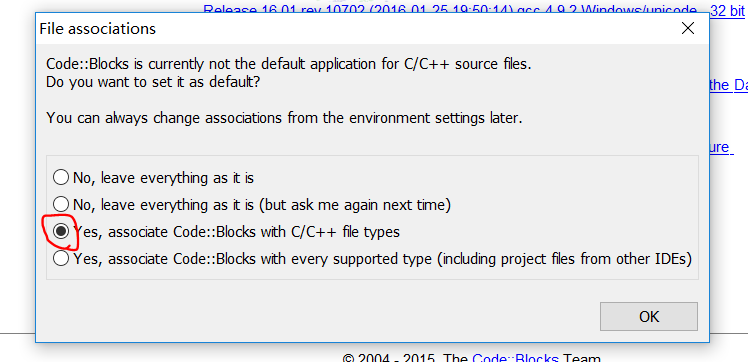Choose radio to associate every supported type

61,259
